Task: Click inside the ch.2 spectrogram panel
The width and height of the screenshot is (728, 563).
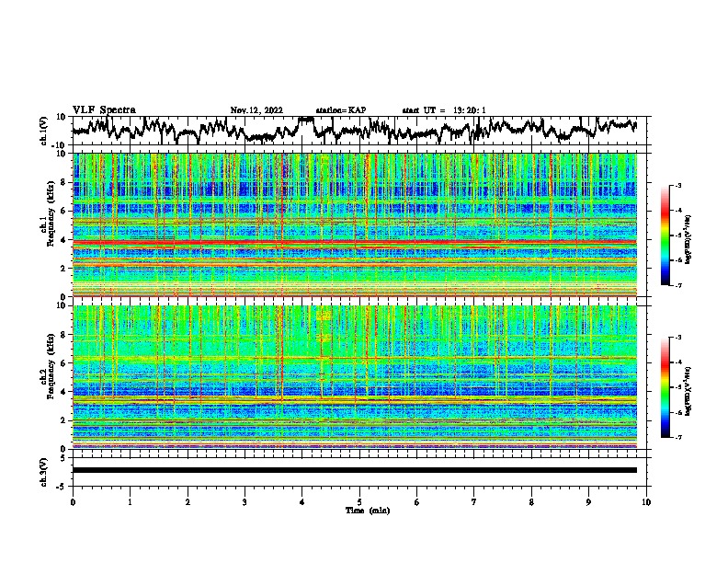Action: [x=354, y=377]
